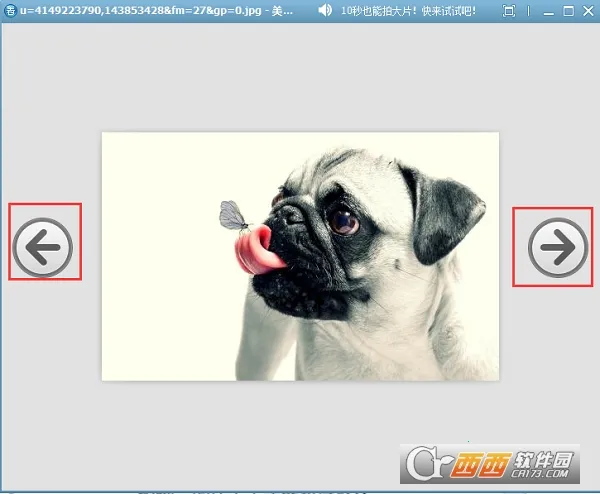Go to next image with right arrow

[x=558, y=245]
